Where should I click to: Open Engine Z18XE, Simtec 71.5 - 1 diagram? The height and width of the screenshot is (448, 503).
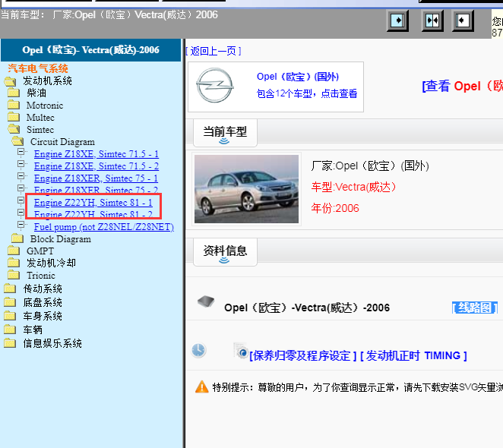[x=96, y=154]
